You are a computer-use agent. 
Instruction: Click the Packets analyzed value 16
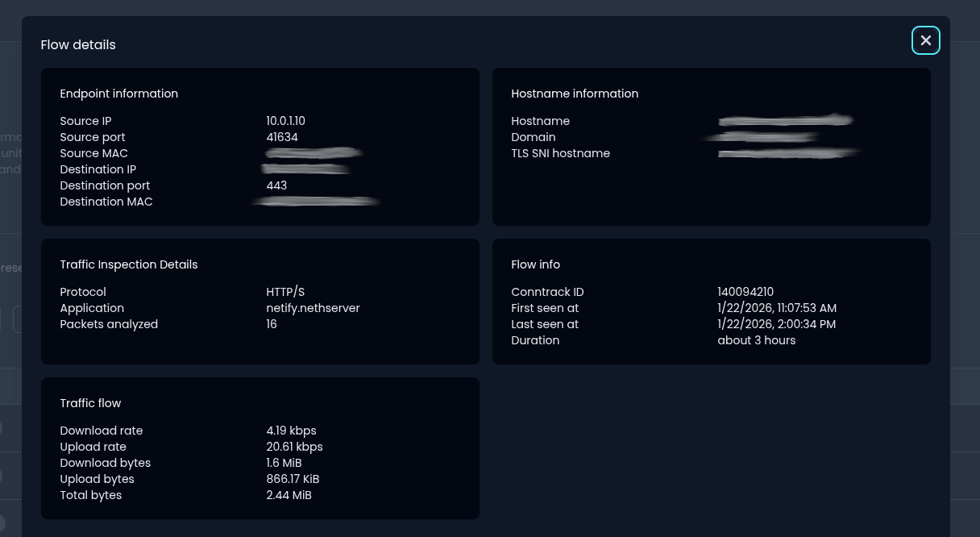click(x=272, y=324)
